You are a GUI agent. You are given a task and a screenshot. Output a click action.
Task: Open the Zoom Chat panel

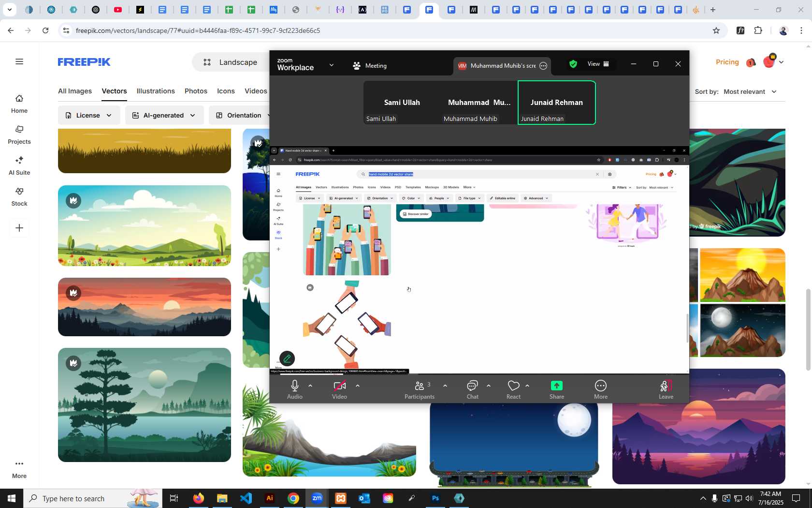point(472,389)
